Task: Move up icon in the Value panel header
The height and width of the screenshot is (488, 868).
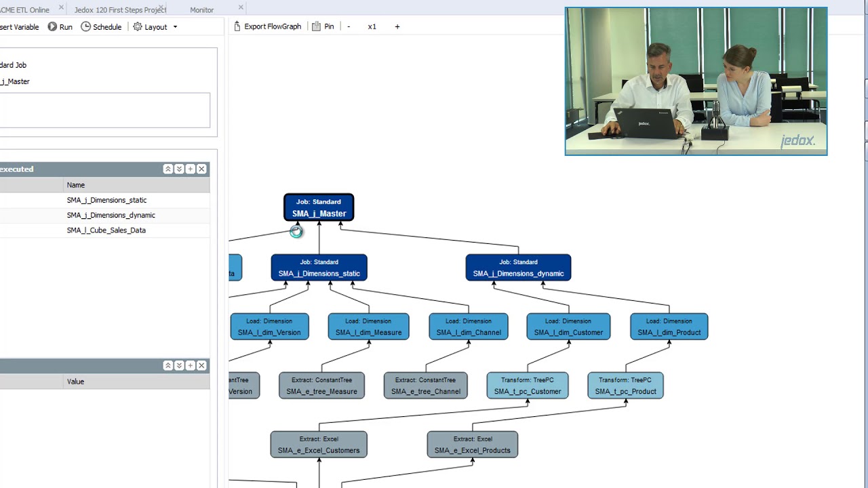Action: (167, 365)
